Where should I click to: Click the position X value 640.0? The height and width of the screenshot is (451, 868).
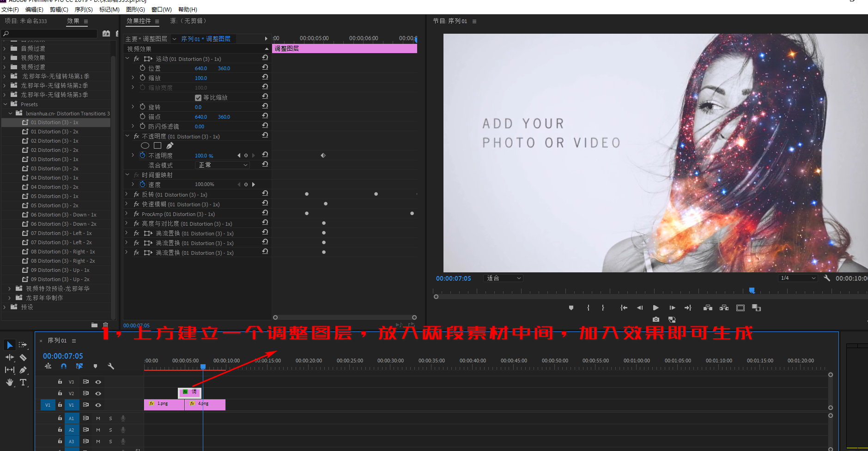tap(201, 68)
